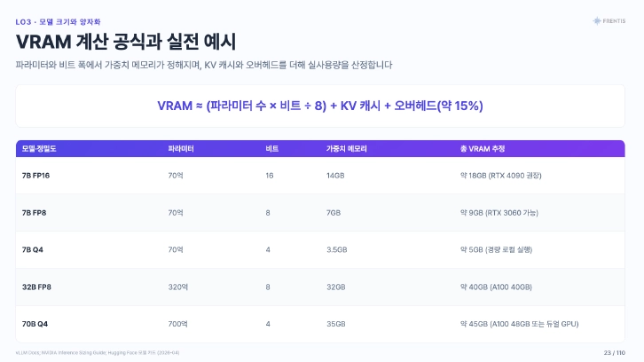The image size is (644, 362).
Task: Click the LO3 모델 크기와 양자화 section label
Action: pos(58,22)
